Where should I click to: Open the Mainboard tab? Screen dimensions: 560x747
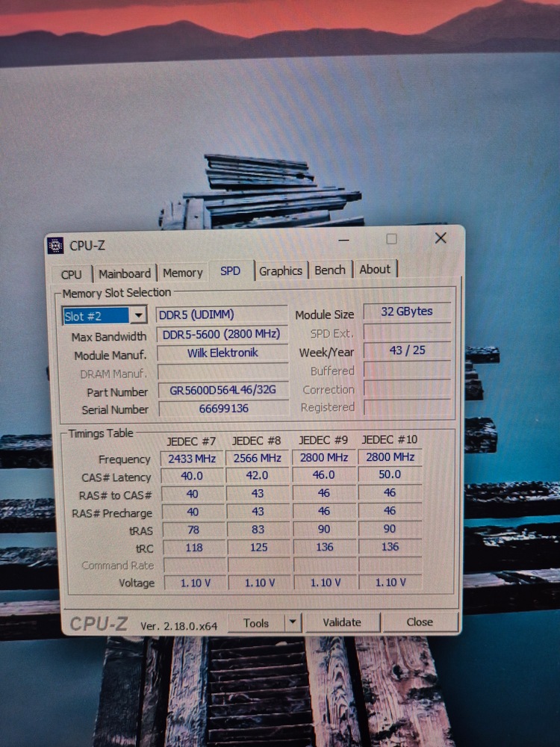tap(125, 273)
